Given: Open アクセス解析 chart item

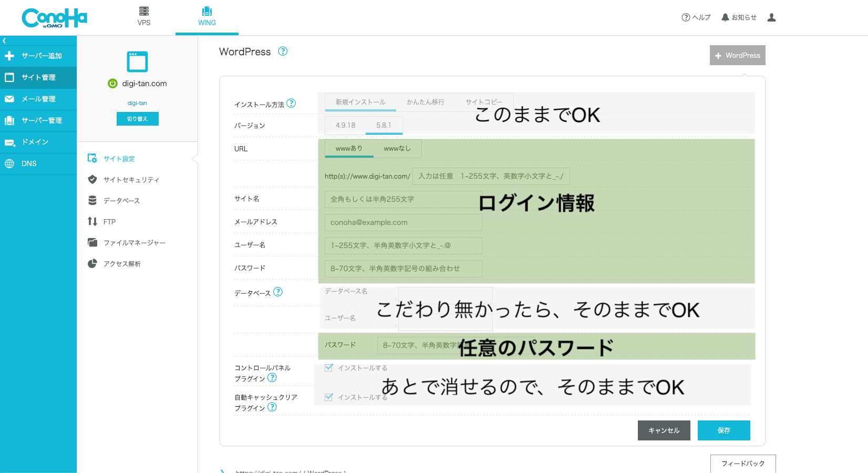Looking at the screenshot, I should [122, 264].
